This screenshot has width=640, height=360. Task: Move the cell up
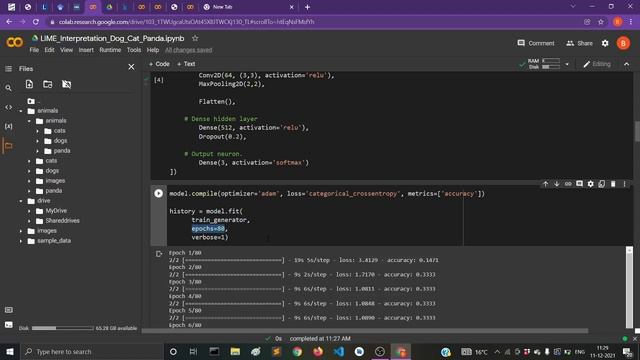coord(545,184)
